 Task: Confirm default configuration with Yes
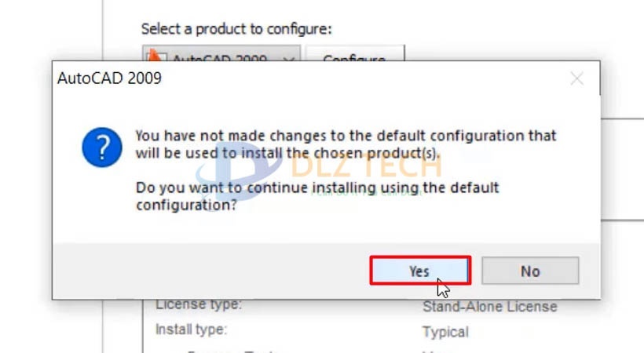419,271
